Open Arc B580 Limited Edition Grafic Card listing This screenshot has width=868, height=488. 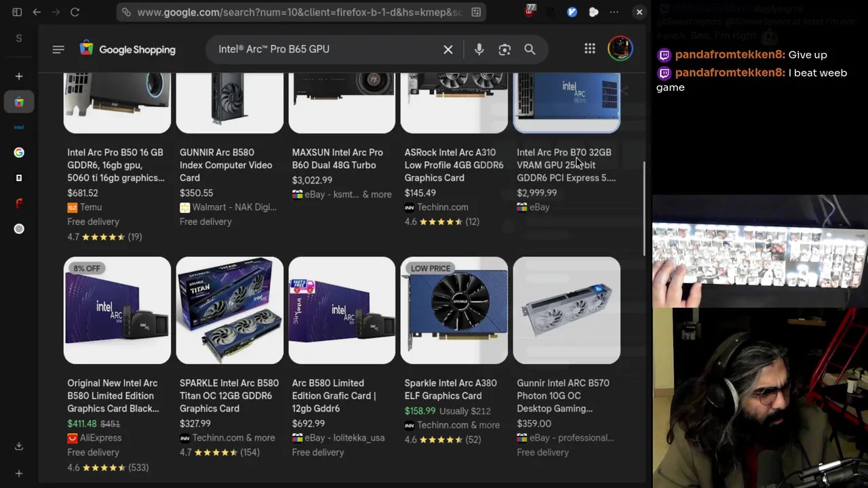pyautogui.click(x=334, y=396)
